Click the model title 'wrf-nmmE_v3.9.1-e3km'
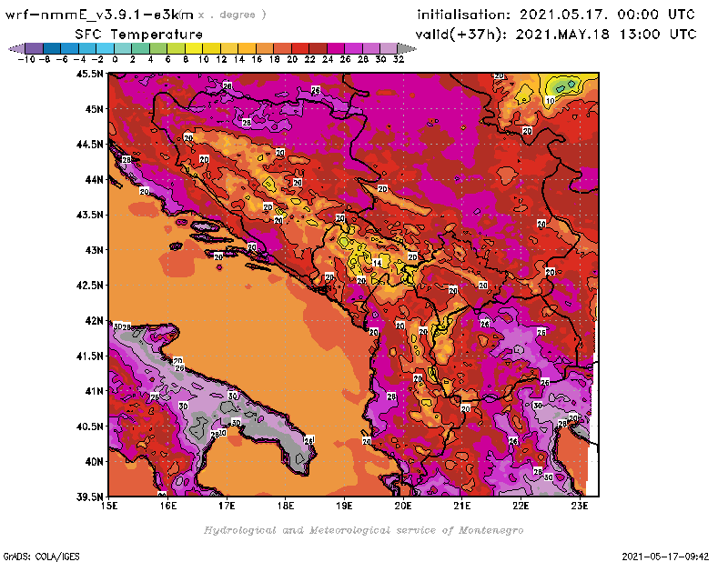 pyautogui.click(x=99, y=15)
